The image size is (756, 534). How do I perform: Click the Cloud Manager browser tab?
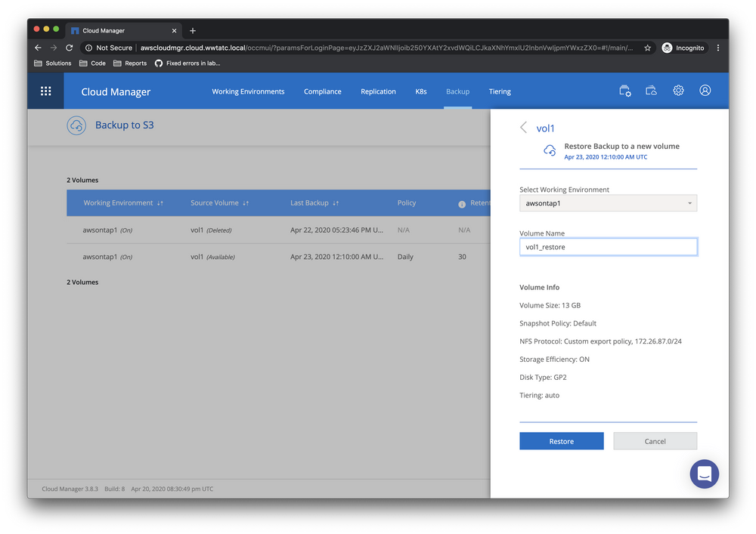coord(123,31)
